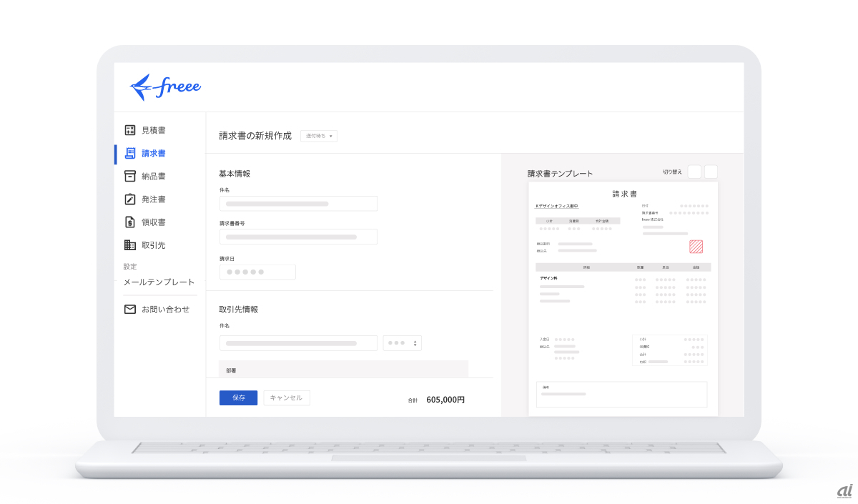Click the first 切り替え template button
This screenshot has width=858, height=504.
coord(694,172)
